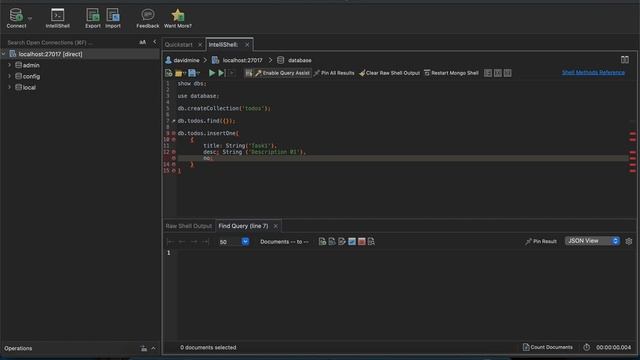Screen dimensions: 640x360
Task: Go to last results page arrow
Action: tap(205, 242)
